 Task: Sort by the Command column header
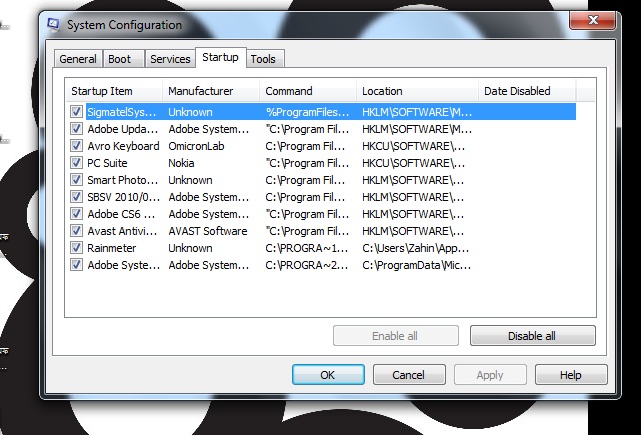(x=308, y=91)
